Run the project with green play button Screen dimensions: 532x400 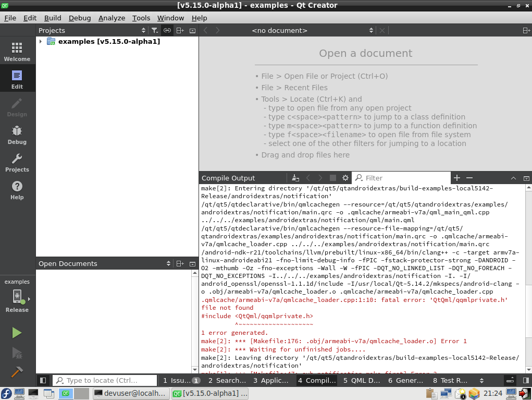(17, 333)
